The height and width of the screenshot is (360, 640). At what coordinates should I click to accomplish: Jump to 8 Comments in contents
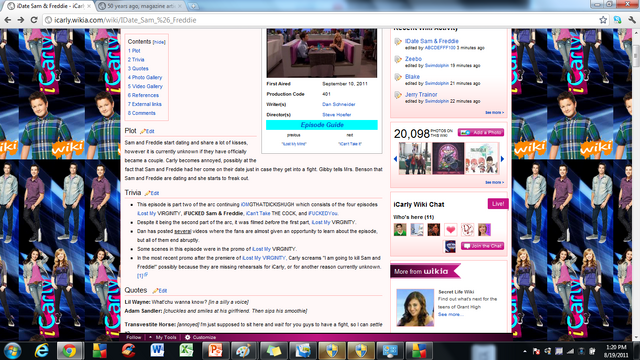tap(142, 113)
